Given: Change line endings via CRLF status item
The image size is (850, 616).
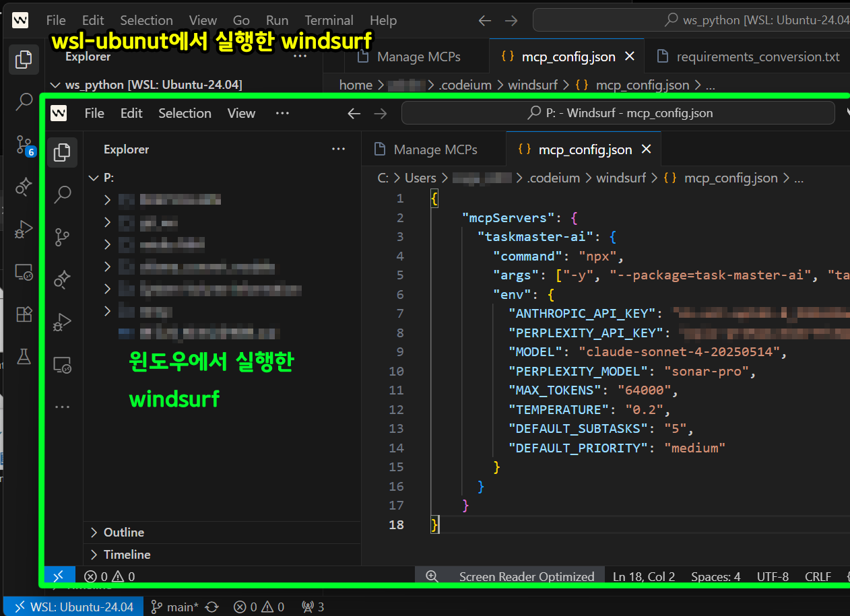Looking at the screenshot, I should click(x=818, y=576).
